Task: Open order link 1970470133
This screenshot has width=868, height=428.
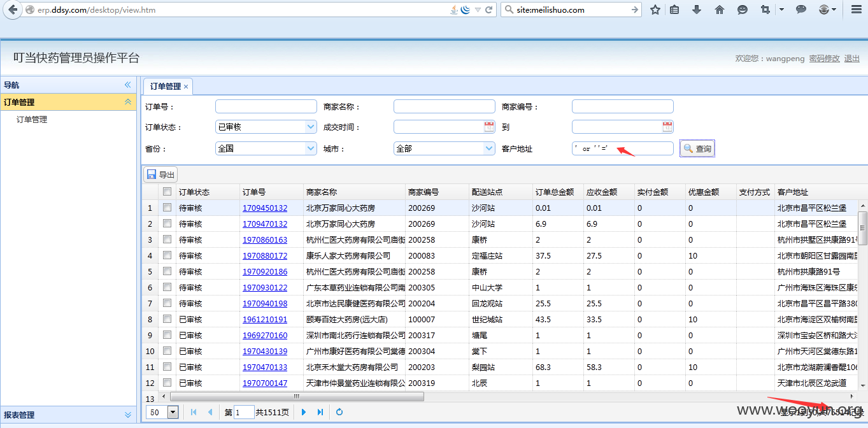Action: pos(265,367)
